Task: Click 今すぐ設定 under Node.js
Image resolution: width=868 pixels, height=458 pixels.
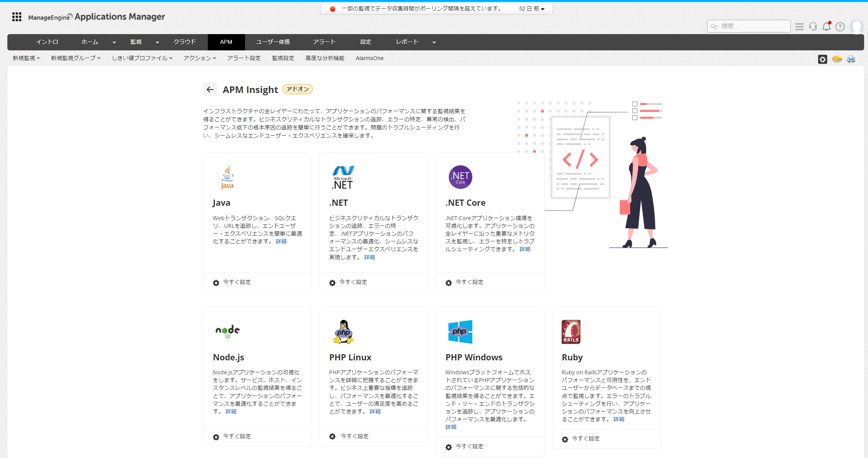Action: point(236,436)
